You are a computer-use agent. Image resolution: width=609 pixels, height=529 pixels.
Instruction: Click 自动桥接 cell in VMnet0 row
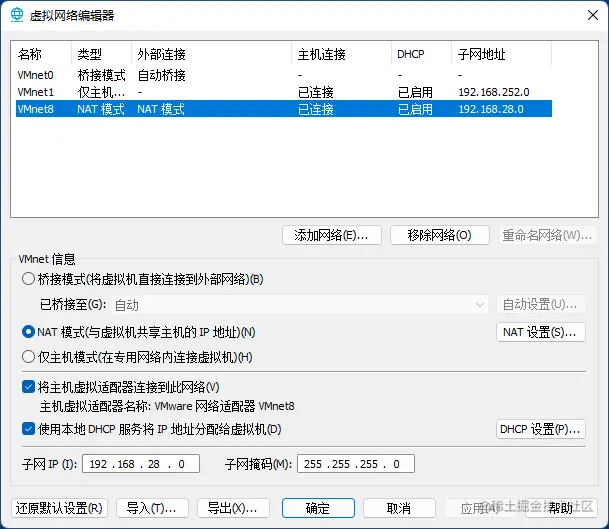(161, 75)
